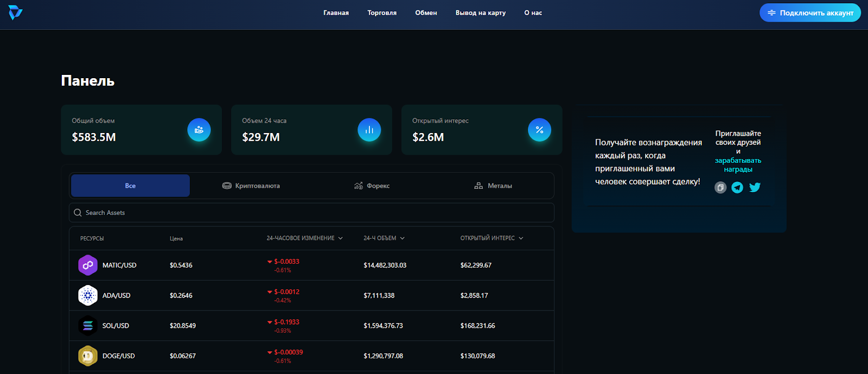Open the Торговля menu item
This screenshot has width=868, height=374.
pyautogui.click(x=382, y=12)
